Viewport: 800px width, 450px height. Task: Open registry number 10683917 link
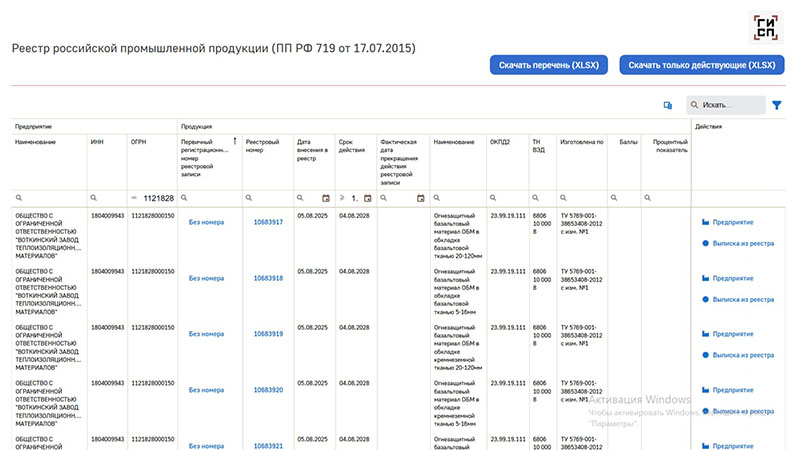coord(268,222)
